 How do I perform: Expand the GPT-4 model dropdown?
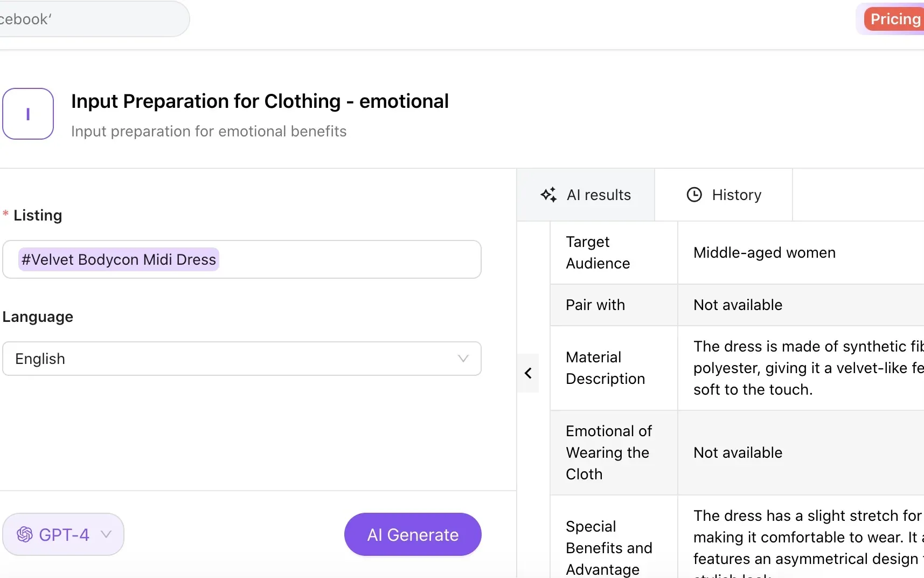[x=106, y=534]
